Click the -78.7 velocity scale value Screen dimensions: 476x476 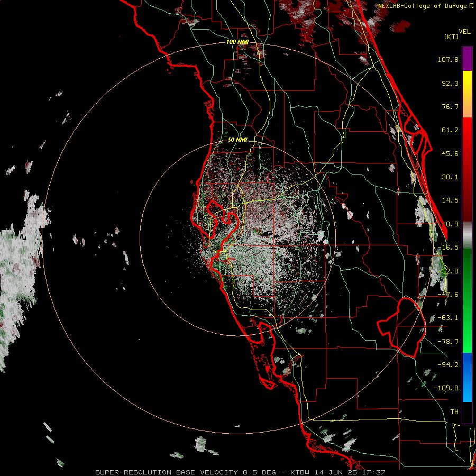448,342
